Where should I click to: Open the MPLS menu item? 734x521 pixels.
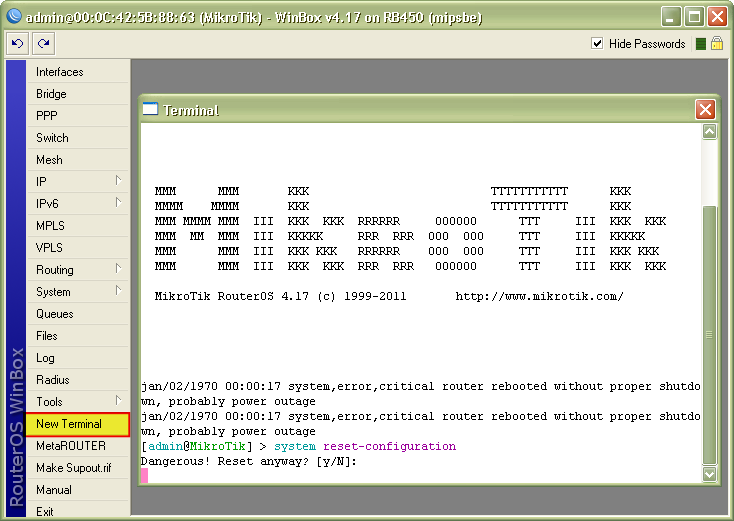click(78, 226)
